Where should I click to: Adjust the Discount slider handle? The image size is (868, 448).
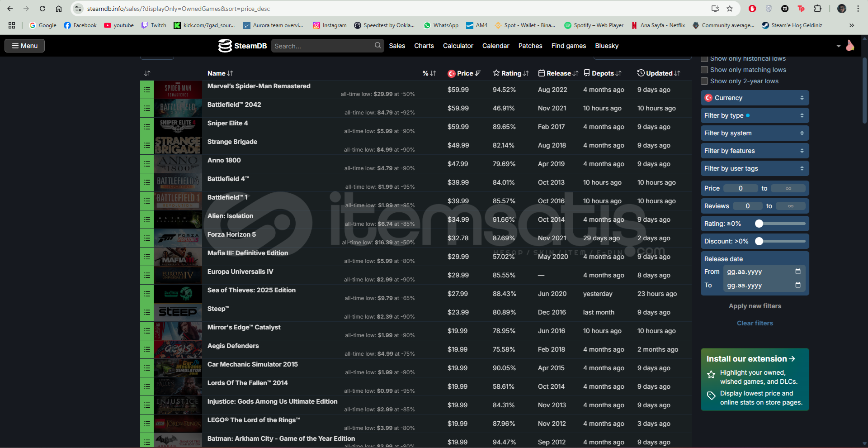click(759, 241)
